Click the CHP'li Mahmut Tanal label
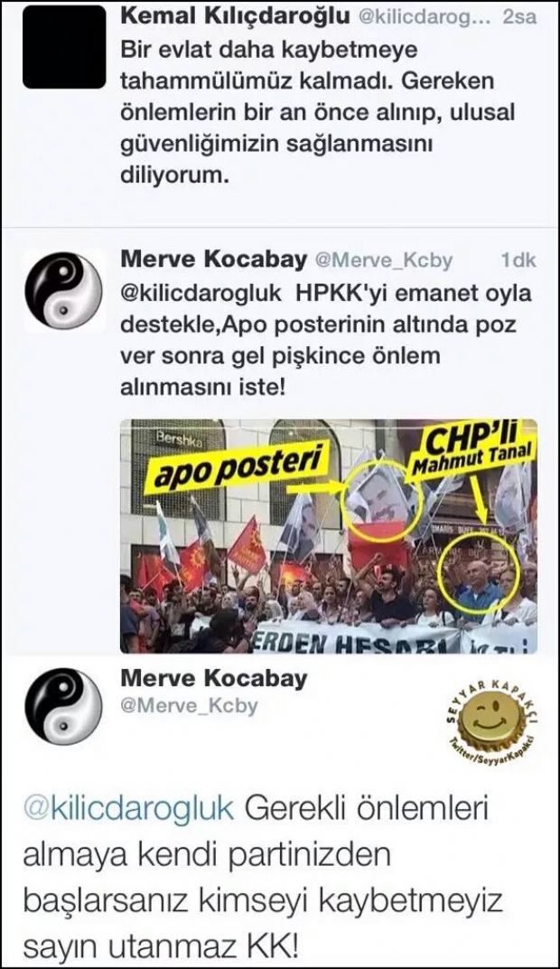 tap(468, 448)
